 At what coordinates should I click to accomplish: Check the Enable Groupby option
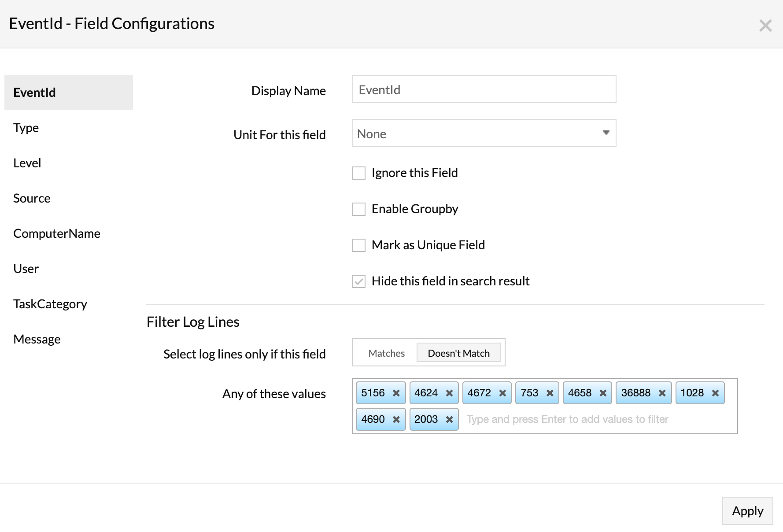pyautogui.click(x=359, y=209)
